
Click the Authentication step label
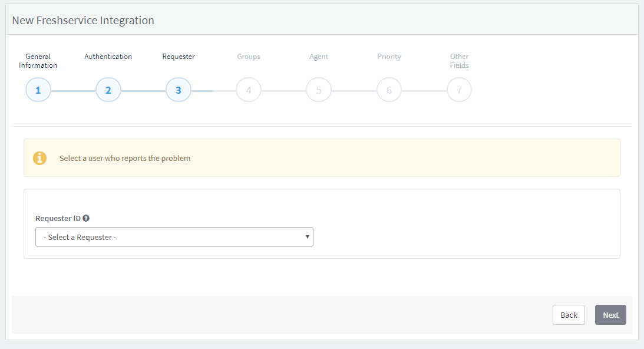[x=108, y=57]
